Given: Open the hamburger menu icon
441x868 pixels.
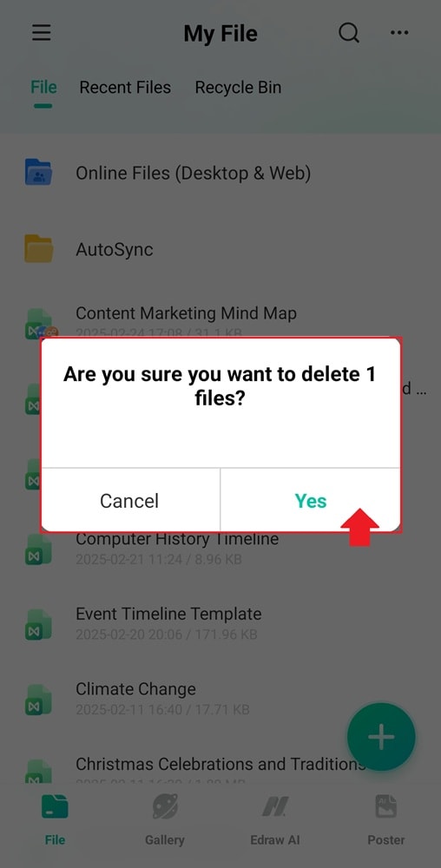Looking at the screenshot, I should pos(41,33).
